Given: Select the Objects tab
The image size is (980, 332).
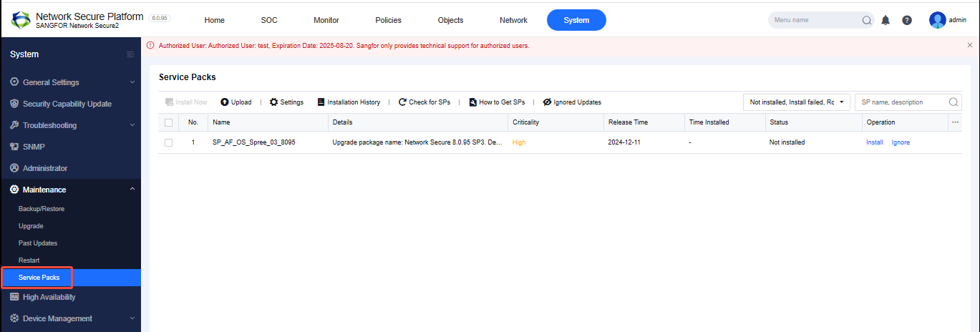Looking at the screenshot, I should 451,20.
